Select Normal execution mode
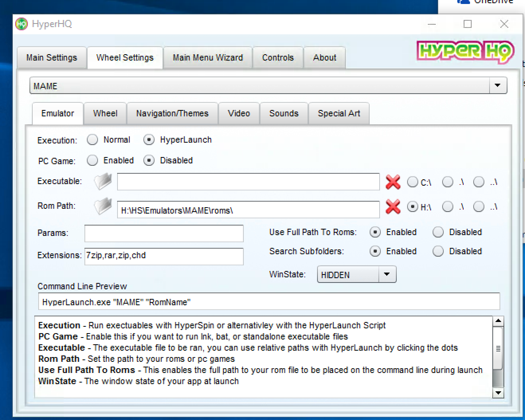The width and height of the screenshot is (525, 420). pos(92,140)
